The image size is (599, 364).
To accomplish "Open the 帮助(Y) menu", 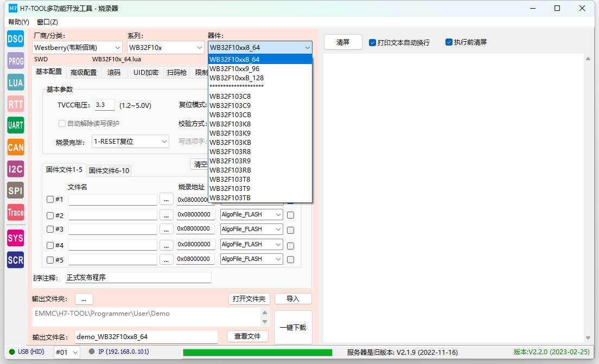I will pos(18,22).
